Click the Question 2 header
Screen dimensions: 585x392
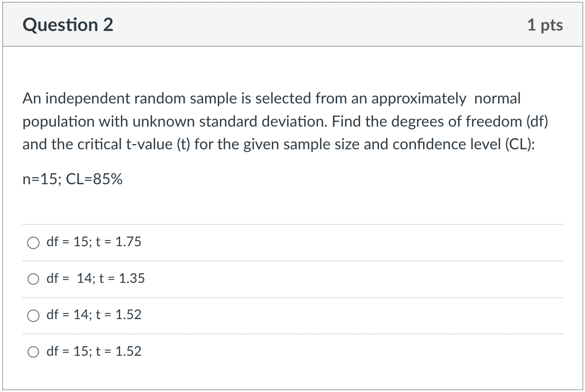click(68, 24)
